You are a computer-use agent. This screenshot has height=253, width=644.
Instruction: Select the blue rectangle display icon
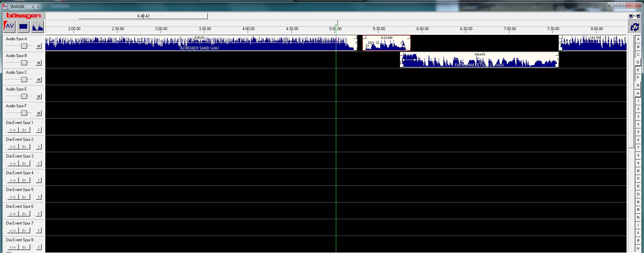click(23, 26)
